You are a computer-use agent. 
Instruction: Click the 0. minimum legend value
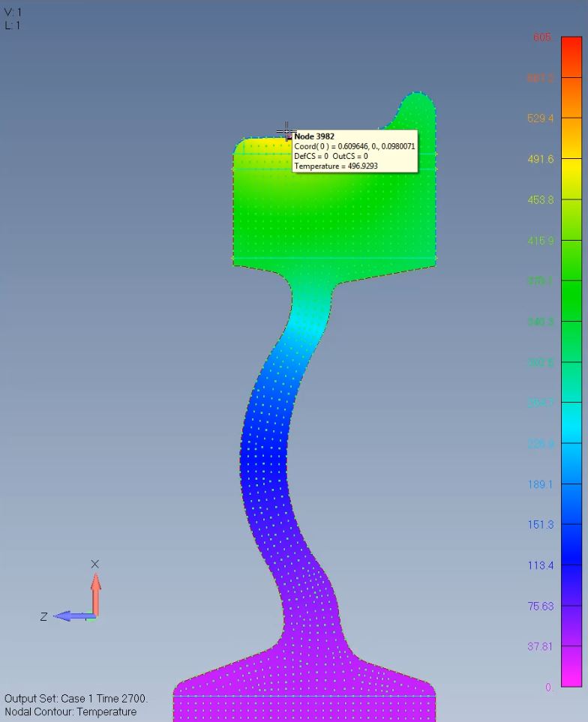548,687
